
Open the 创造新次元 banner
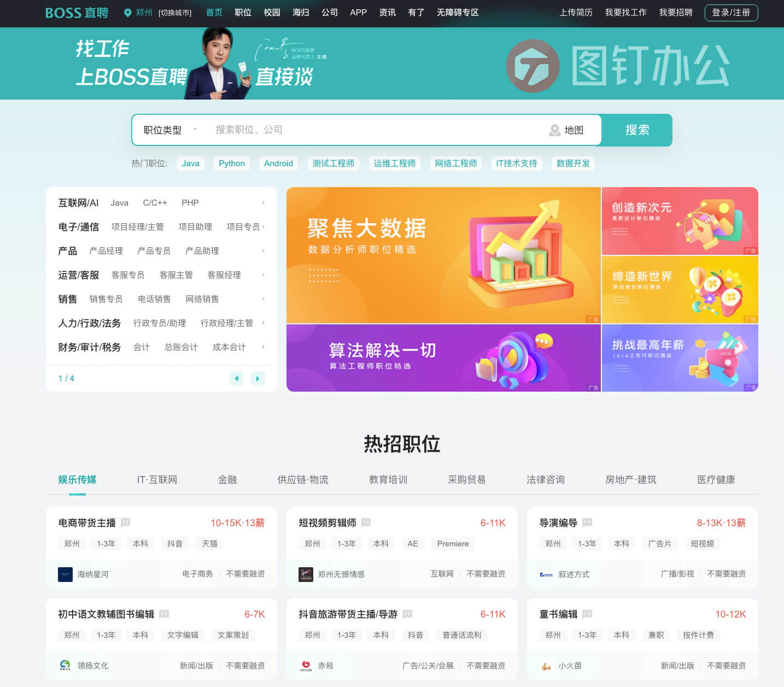(x=680, y=221)
